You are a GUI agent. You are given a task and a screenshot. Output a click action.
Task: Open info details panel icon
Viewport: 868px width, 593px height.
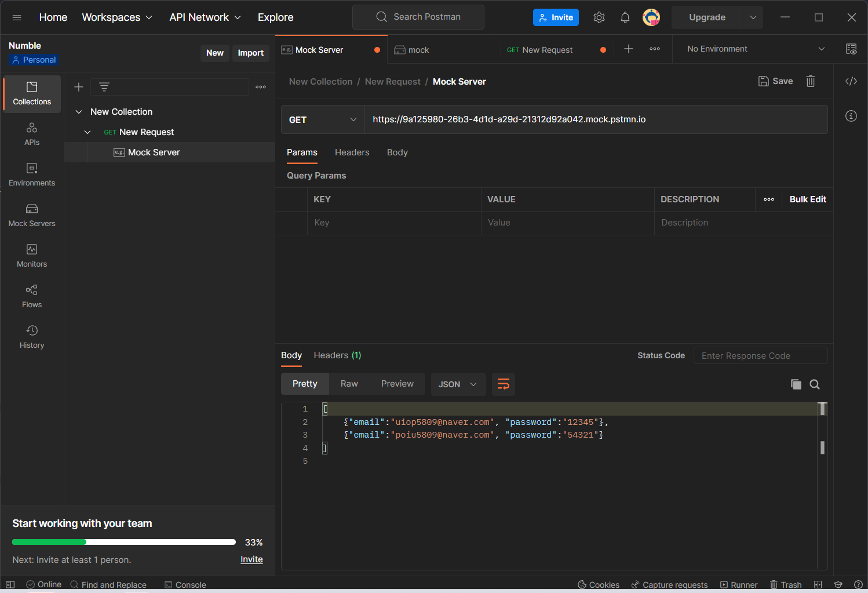click(851, 116)
